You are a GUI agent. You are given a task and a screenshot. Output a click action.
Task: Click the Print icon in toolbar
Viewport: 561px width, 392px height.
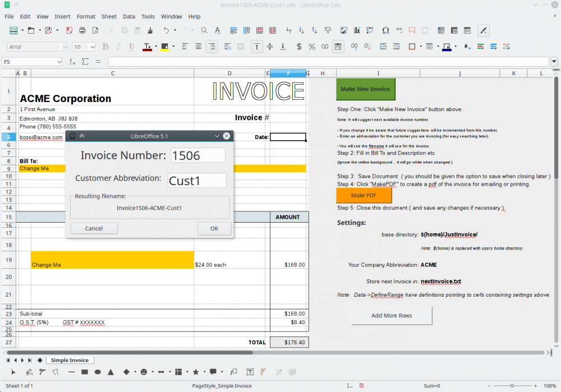[82, 30]
